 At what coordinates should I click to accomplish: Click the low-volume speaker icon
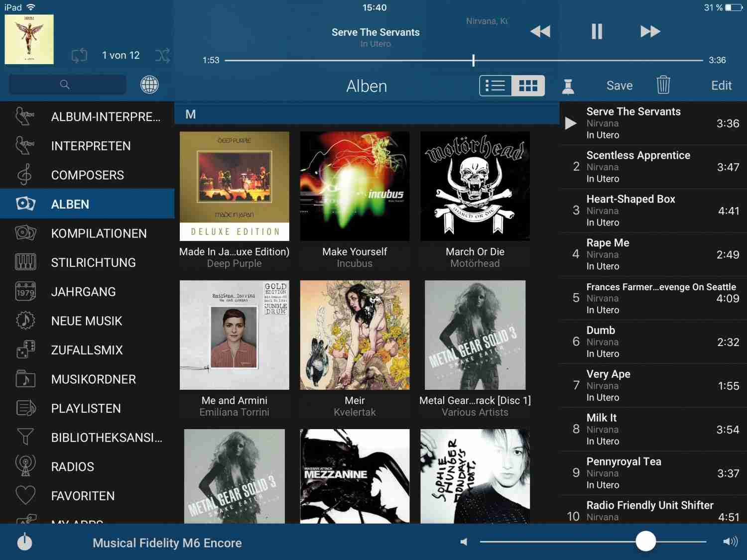click(x=464, y=542)
